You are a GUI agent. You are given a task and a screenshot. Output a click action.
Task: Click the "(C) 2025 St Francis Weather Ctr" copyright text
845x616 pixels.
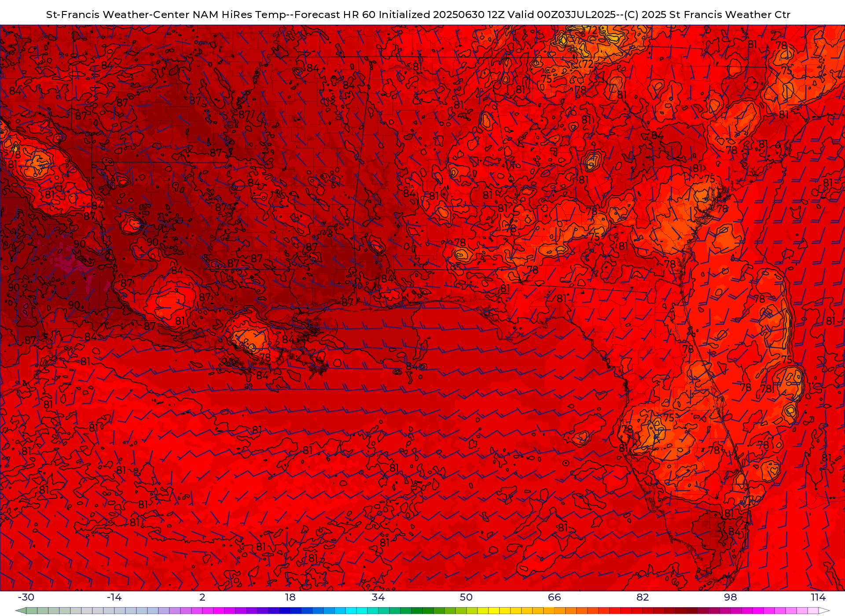[x=707, y=15]
